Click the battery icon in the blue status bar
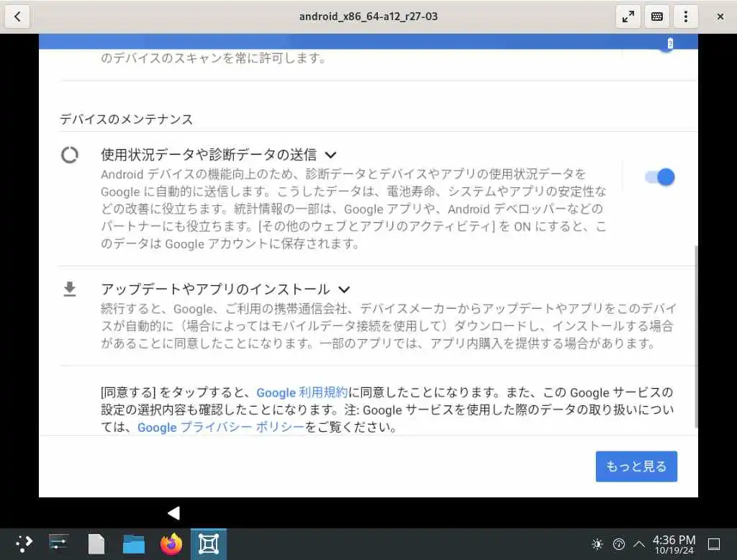Screen dimensions: 737x560 [670, 43]
